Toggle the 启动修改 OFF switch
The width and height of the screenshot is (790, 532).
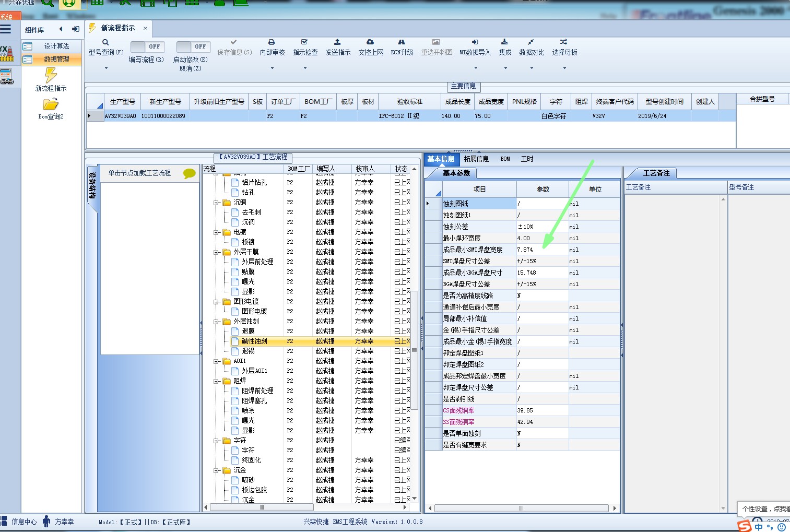193,46
